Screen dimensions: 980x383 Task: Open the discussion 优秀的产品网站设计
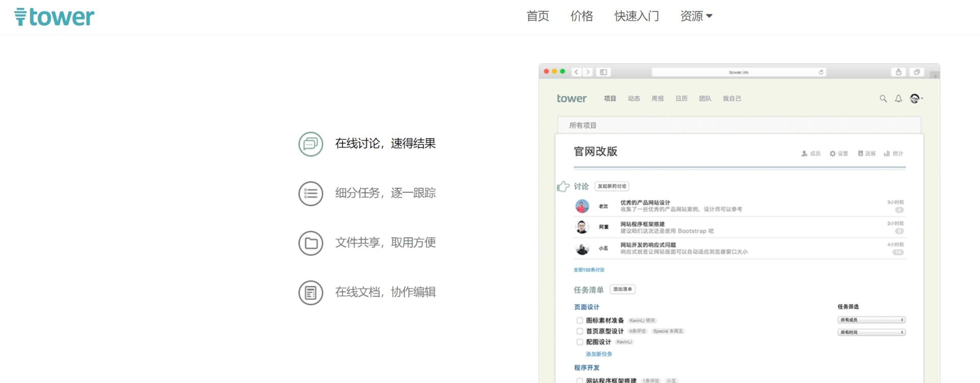645,203
